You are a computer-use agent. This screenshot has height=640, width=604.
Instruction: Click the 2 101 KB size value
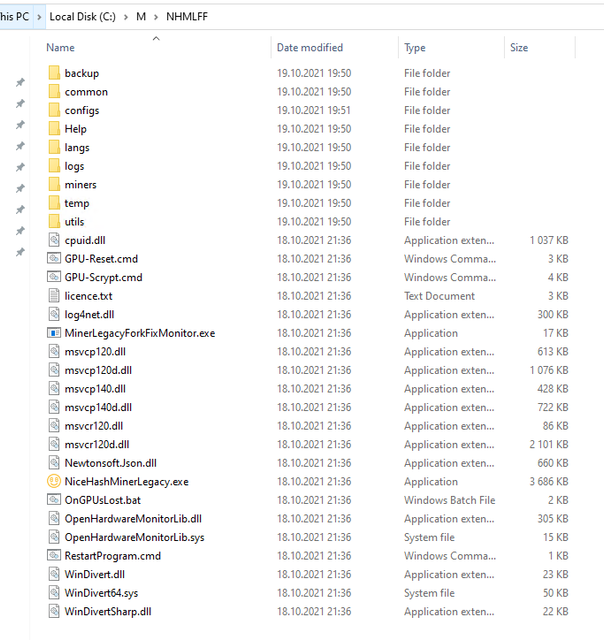coord(549,444)
